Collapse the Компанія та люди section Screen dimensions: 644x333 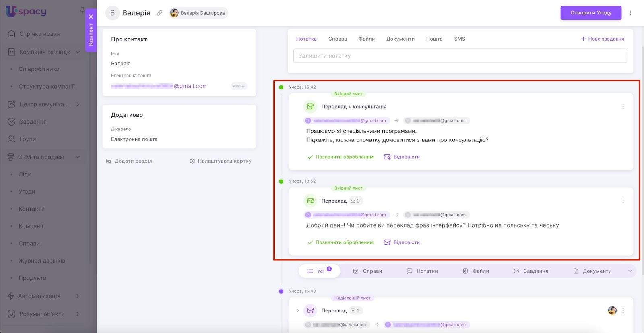click(78, 52)
